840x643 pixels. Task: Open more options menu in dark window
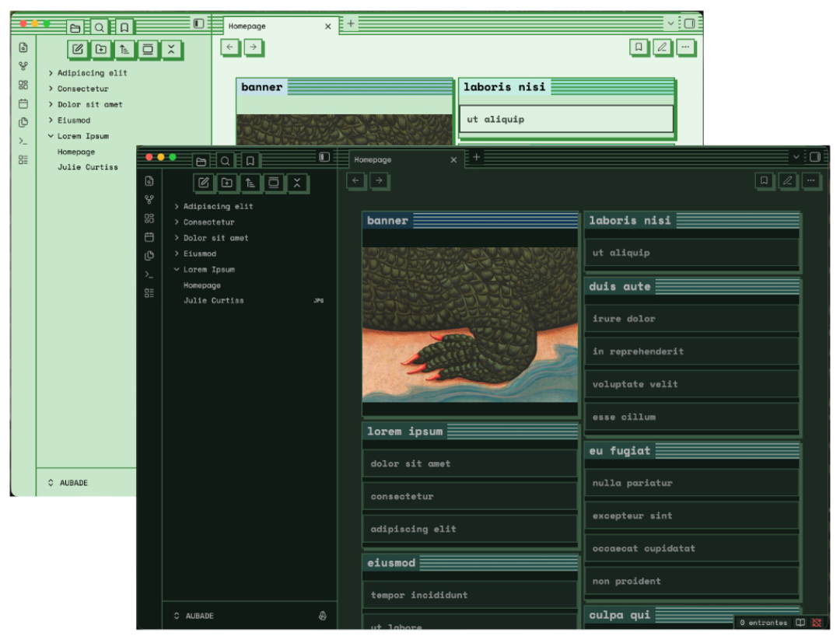(811, 180)
